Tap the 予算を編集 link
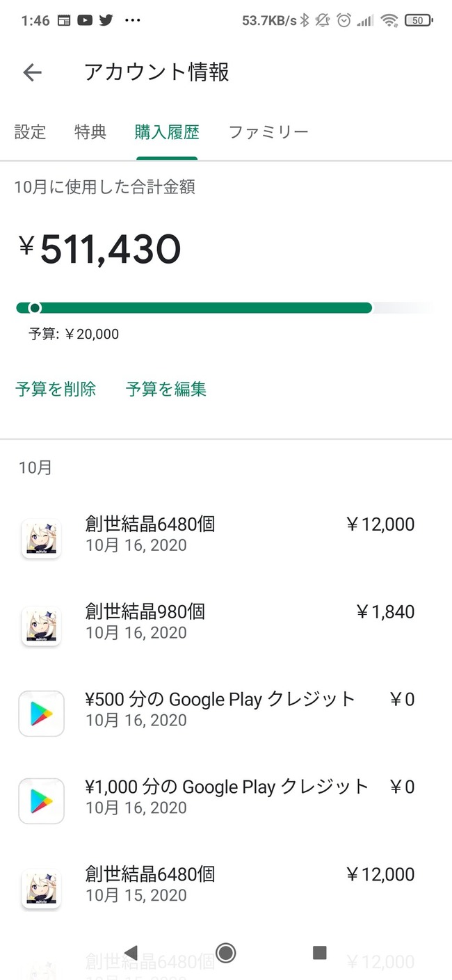The height and width of the screenshot is (980, 452). click(166, 389)
